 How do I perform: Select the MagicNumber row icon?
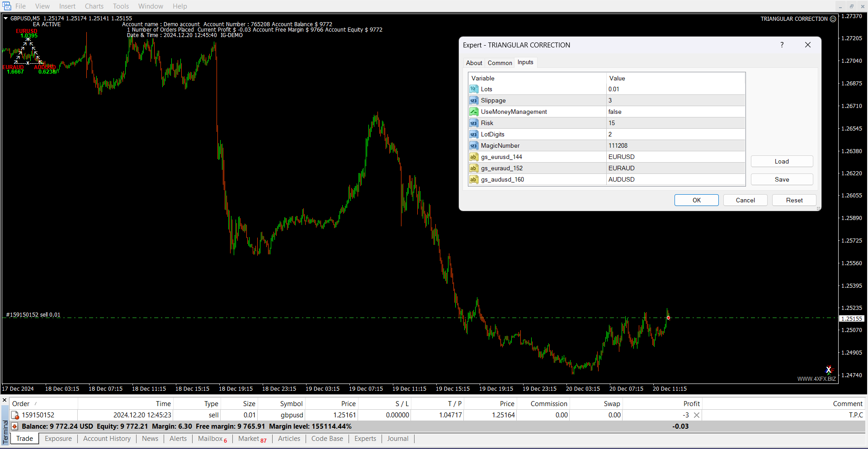[x=473, y=145]
